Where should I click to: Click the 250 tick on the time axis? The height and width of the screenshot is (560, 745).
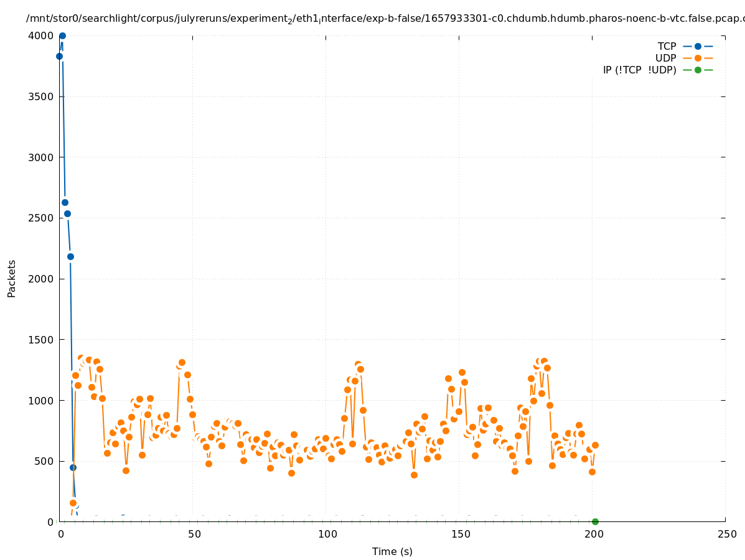tap(726, 534)
